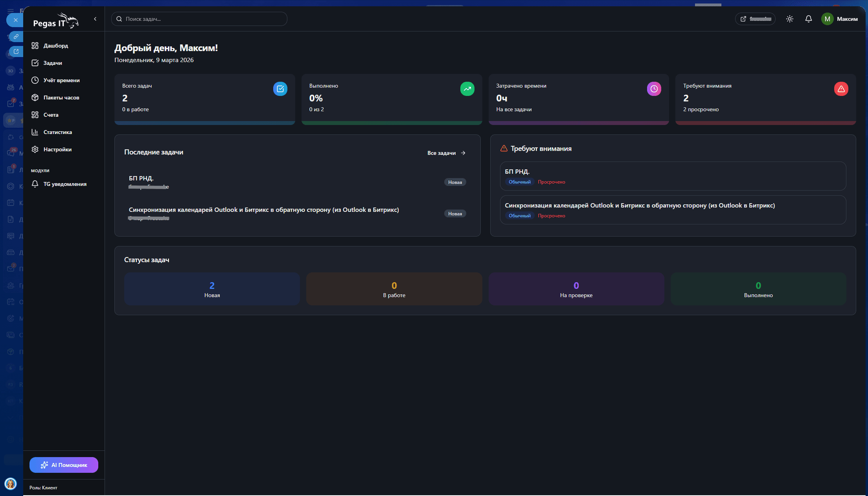Image resolution: width=868 pixels, height=496 pixels.
Task: Click the round profile avatar at bottom left
Action: (11, 484)
